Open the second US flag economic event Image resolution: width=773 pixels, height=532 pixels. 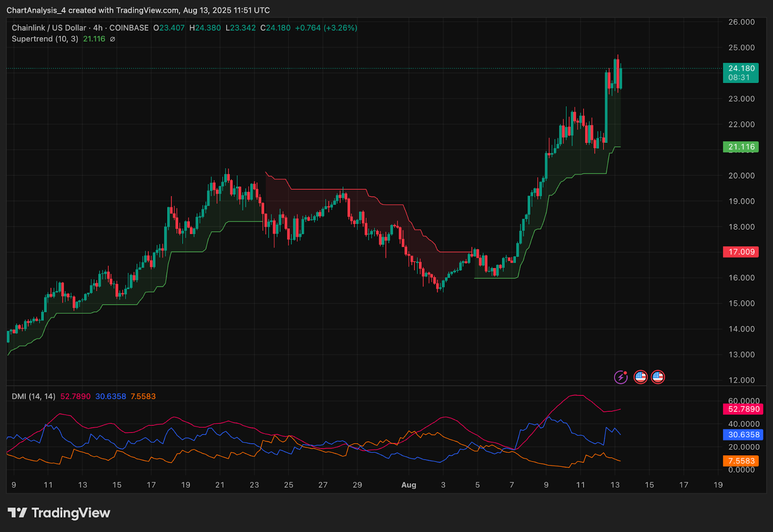658,377
